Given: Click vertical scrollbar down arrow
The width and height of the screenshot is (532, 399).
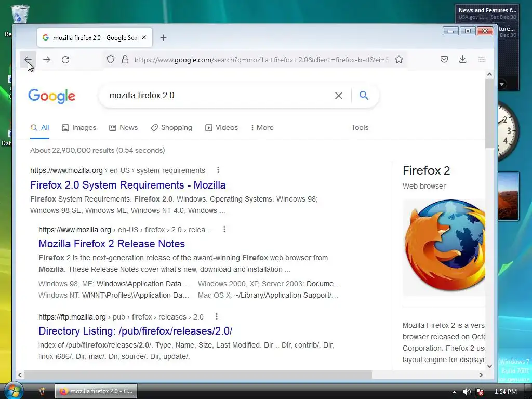Looking at the screenshot, I should (x=489, y=366).
